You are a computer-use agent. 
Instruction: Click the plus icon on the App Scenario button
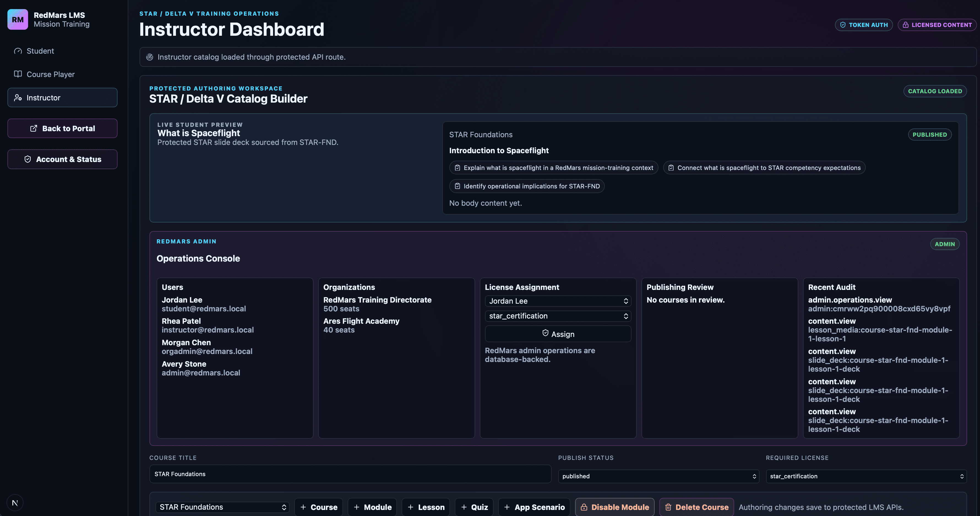click(507, 507)
